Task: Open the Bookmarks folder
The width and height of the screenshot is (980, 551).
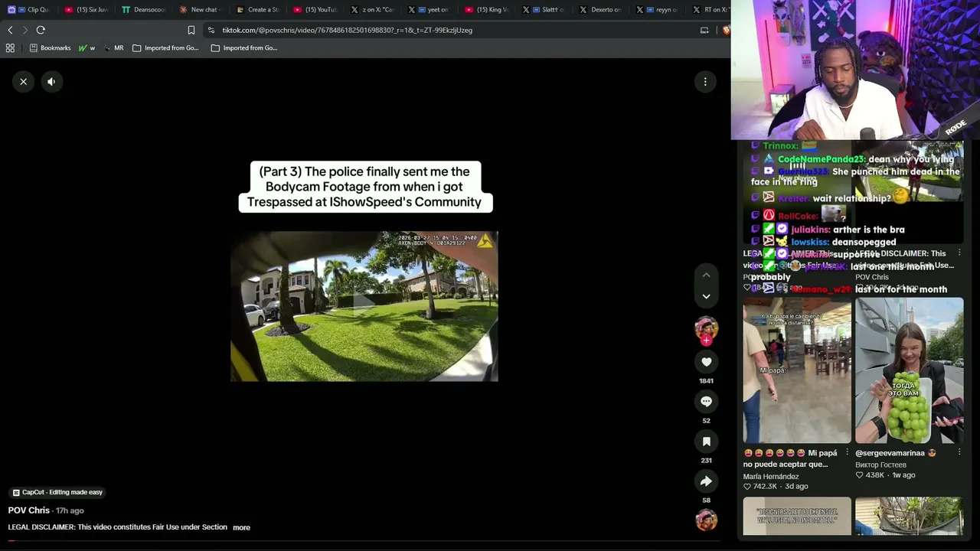Action: coord(50,47)
